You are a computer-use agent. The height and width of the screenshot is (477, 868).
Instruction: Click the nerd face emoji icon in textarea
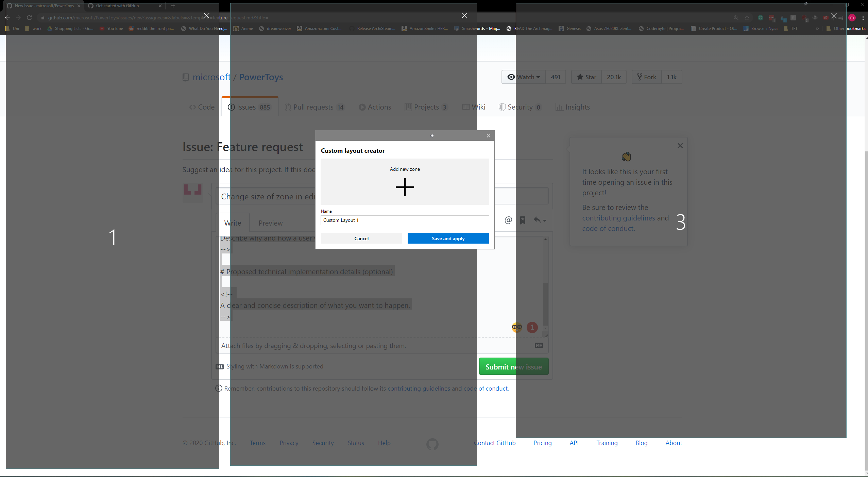pos(516,327)
